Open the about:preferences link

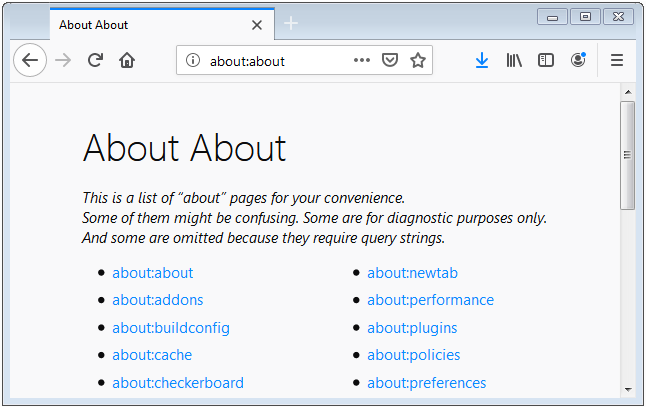tap(427, 383)
